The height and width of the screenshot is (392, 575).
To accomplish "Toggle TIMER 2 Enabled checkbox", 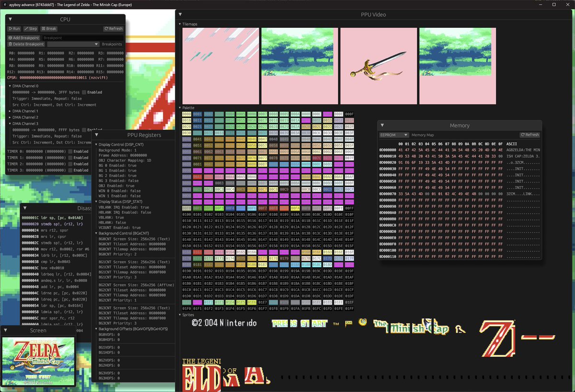I will point(70,164).
